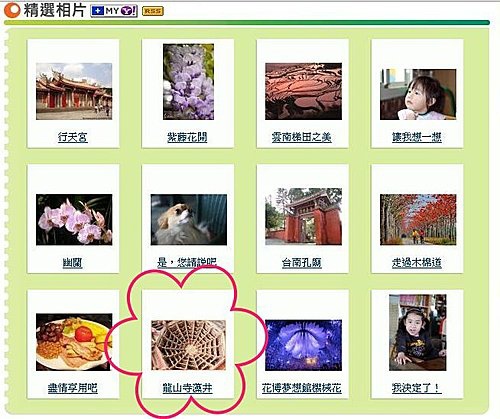The image size is (500, 419).
Task: Open the 行天宮 temple thumbnail
Action: tap(74, 91)
